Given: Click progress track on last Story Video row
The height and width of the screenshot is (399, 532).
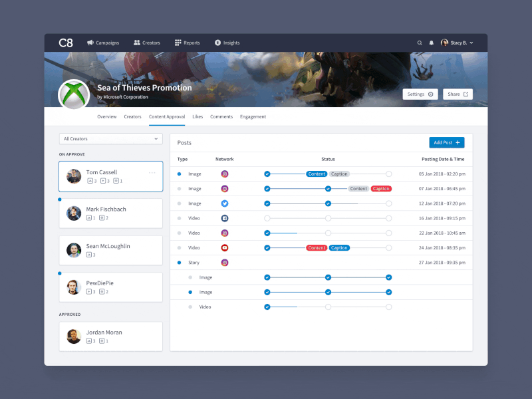Looking at the screenshot, I should pos(328,307).
